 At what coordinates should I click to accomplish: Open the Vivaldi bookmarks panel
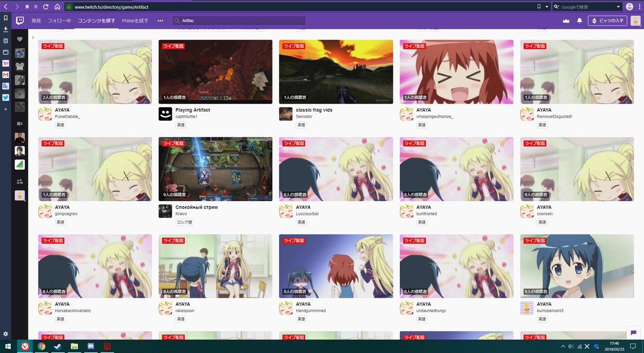tap(5, 18)
